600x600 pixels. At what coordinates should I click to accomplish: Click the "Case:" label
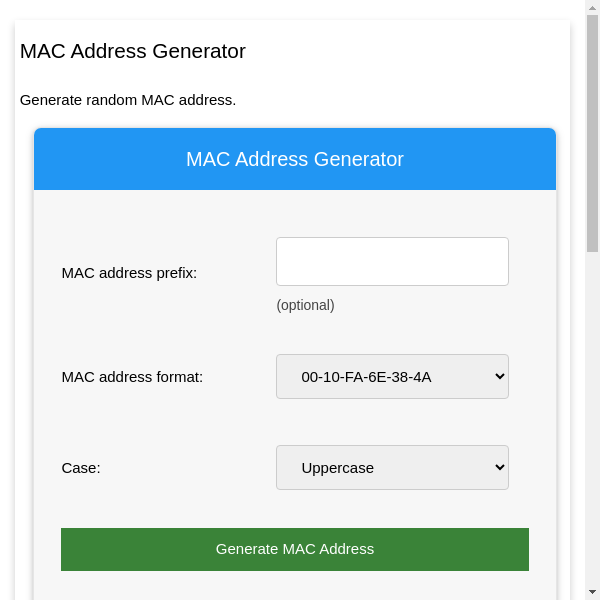(x=81, y=467)
